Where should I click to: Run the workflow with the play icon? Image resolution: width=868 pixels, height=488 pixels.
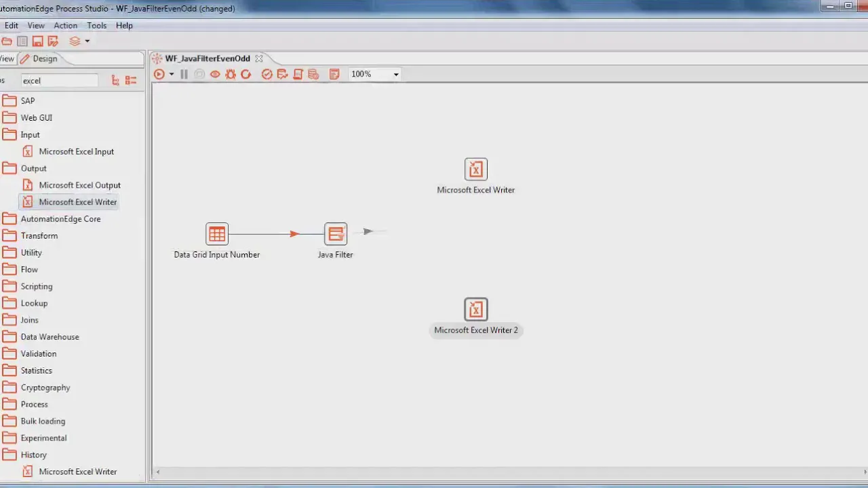pyautogui.click(x=159, y=74)
